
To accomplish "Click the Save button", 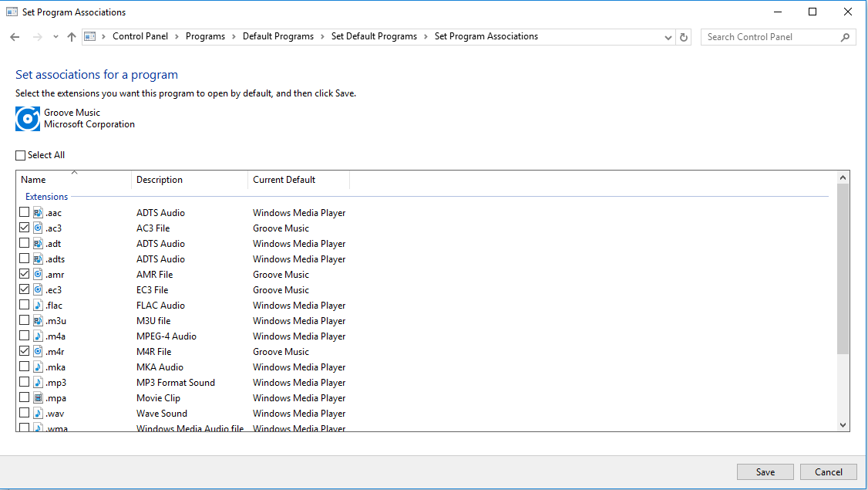I will 765,471.
